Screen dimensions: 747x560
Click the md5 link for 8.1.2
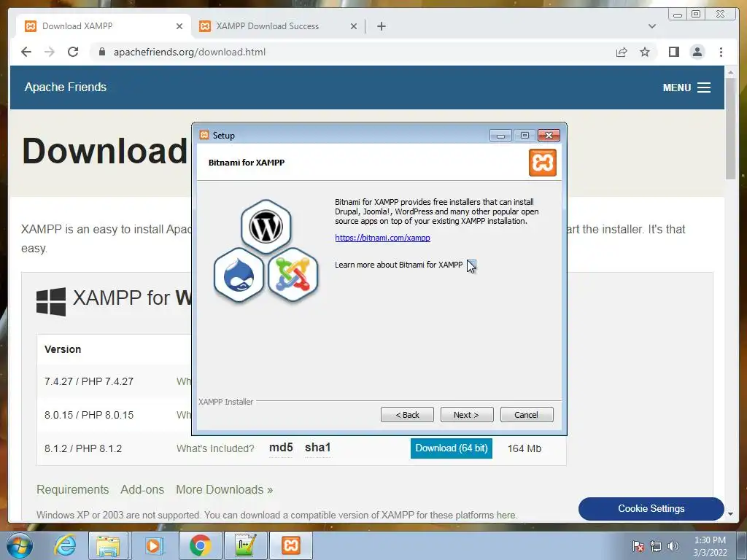pyautogui.click(x=281, y=448)
